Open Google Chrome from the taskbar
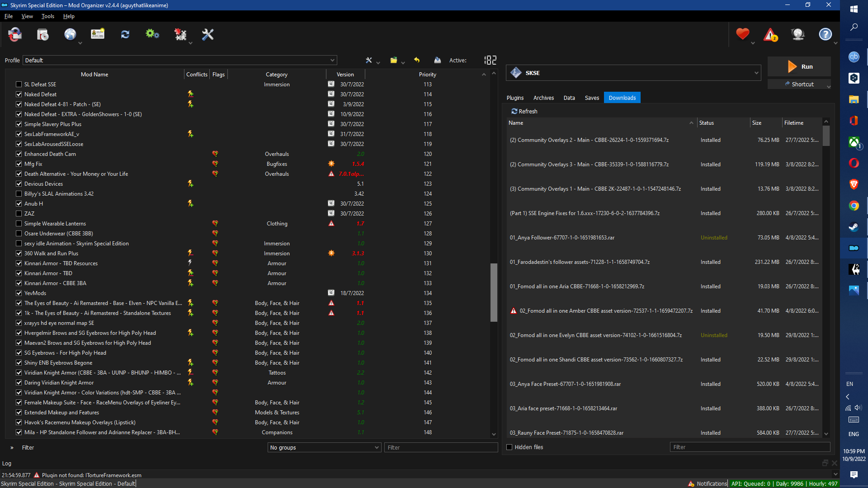The height and width of the screenshot is (488, 868). coord(854,206)
